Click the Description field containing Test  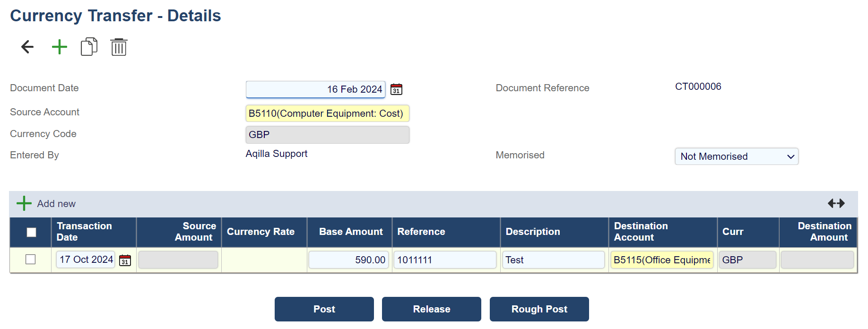coord(553,260)
